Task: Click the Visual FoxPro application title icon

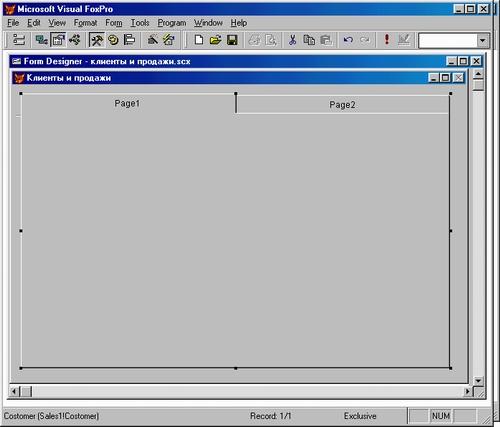Action: [10, 9]
